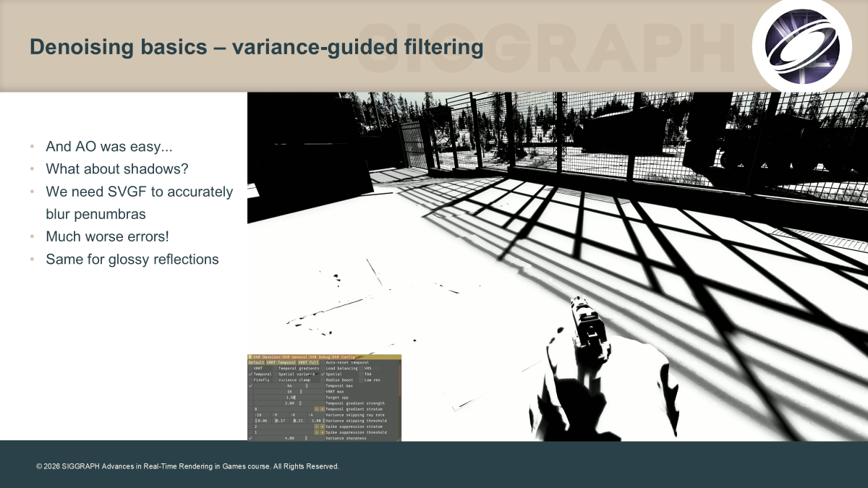Decrease Temporal gradient stratum with minus button

[x=317, y=409]
